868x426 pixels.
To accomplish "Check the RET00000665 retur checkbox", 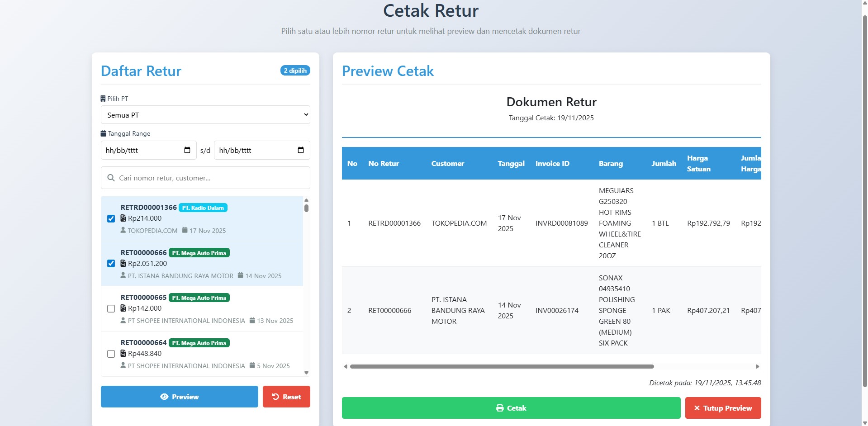I will point(111,308).
